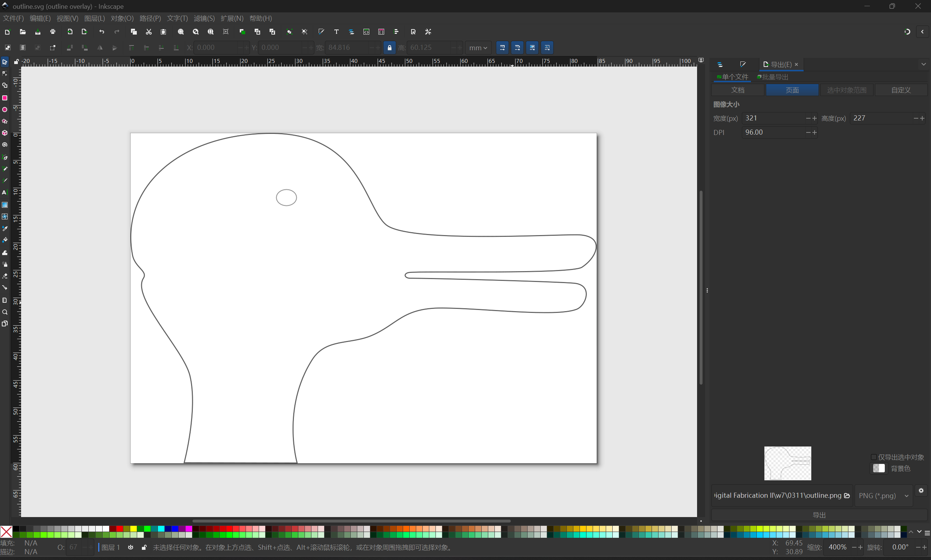The width and height of the screenshot is (931, 560).
Task: Choose the 文档 export area button
Action: (738, 90)
